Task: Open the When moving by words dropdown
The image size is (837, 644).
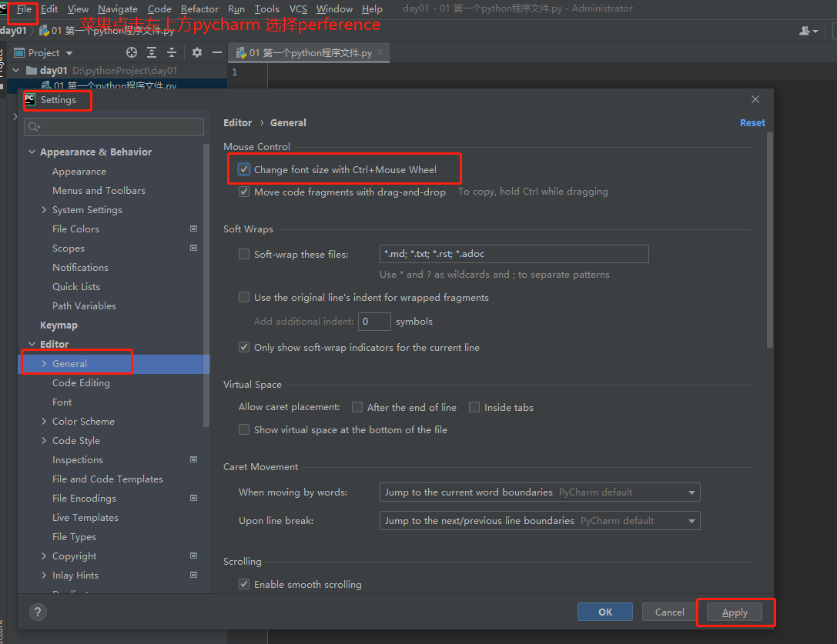Action: click(540, 492)
